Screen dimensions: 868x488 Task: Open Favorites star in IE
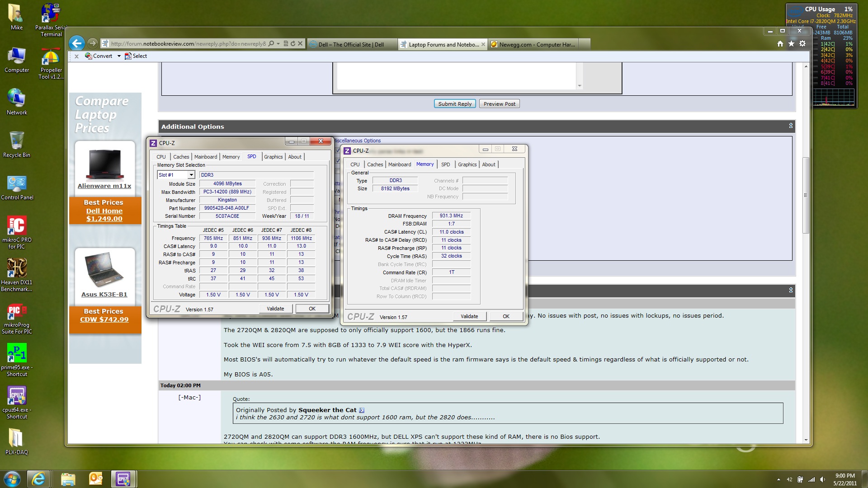point(791,44)
